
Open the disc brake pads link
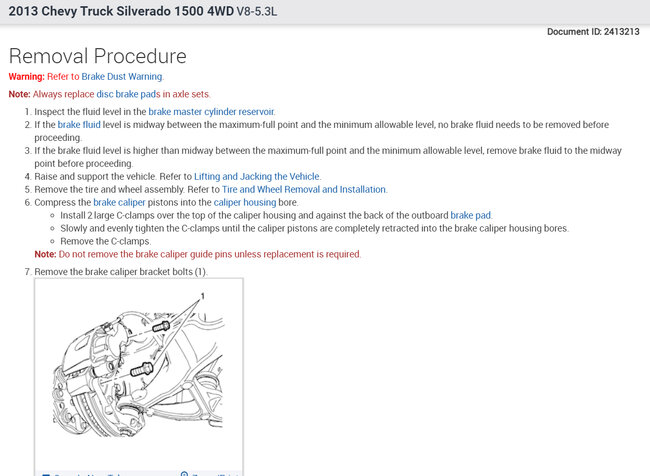pyautogui.click(x=128, y=94)
